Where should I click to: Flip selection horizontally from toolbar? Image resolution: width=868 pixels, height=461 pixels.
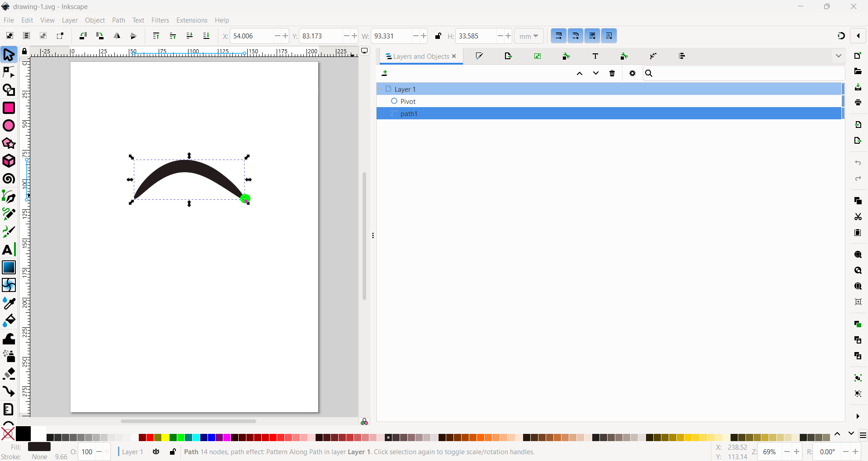[x=117, y=36]
